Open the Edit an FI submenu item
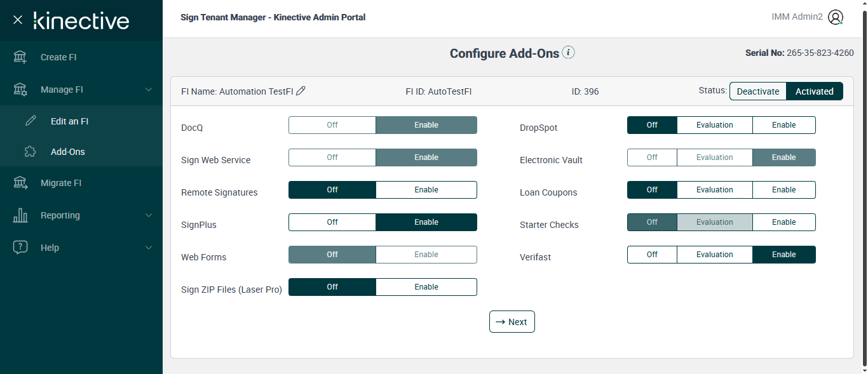The width and height of the screenshot is (868, 374). (x=69, y=121)
